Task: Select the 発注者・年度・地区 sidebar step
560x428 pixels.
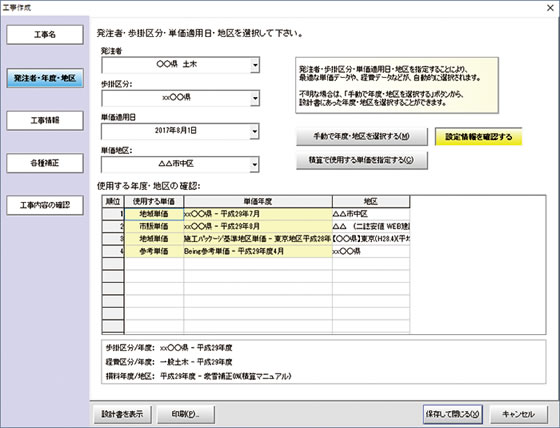Action: [x=45, y=78]
